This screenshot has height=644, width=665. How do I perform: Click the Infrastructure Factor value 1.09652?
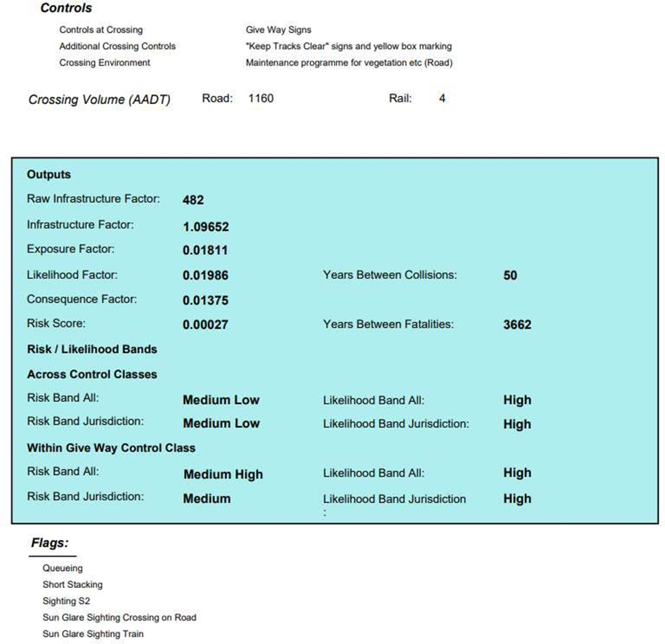point(206,226)
